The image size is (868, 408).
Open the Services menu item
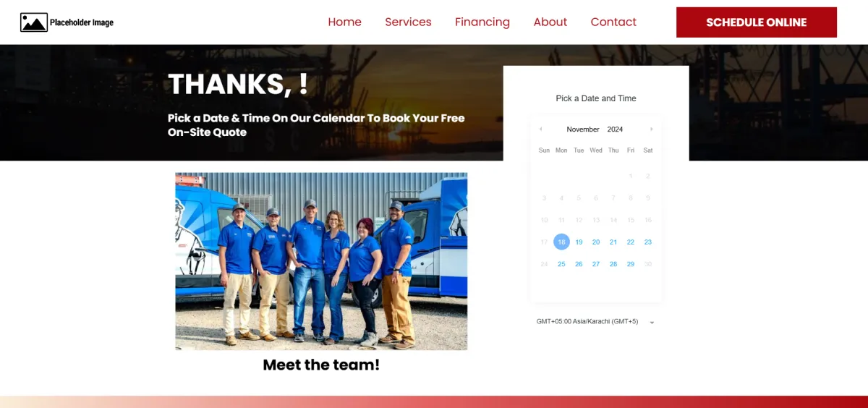coord(408,22)
